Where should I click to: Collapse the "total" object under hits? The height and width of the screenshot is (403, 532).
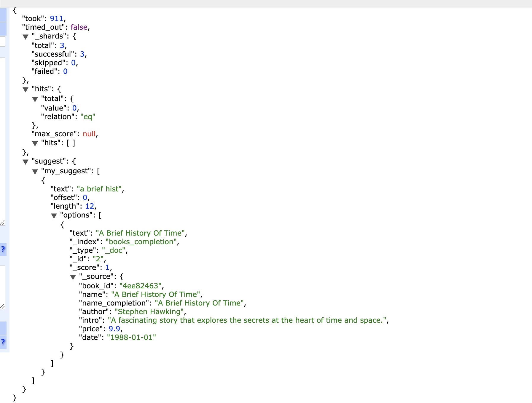pos(35,99)
